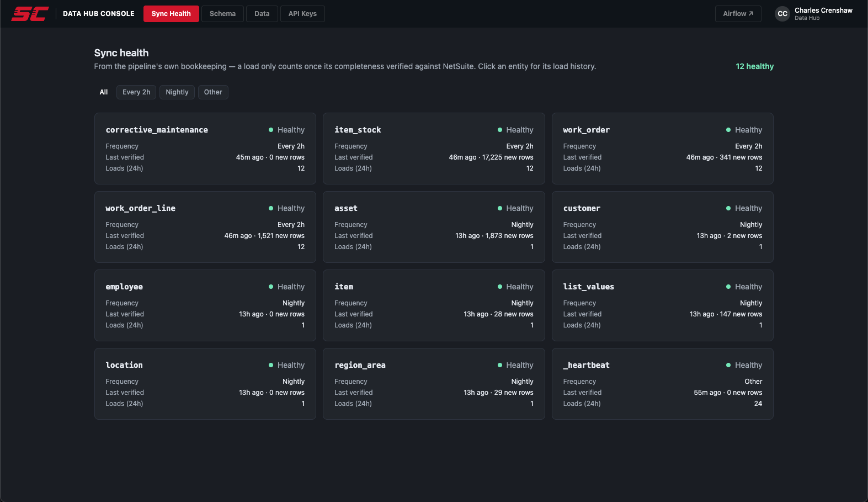Click the DATA HUB CONSOLE title
868x502 pixels.
(99, 14)
